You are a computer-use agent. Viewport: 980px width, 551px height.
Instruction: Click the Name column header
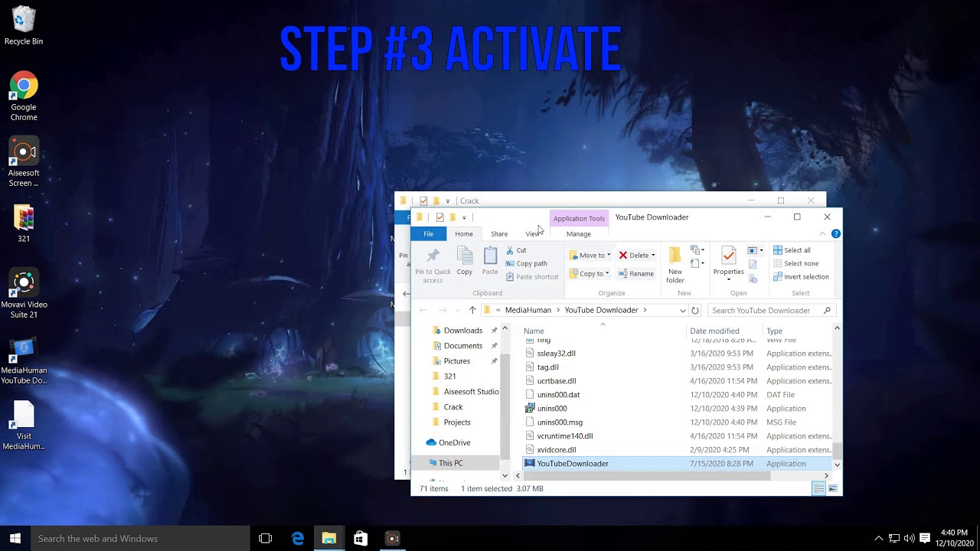534,331
